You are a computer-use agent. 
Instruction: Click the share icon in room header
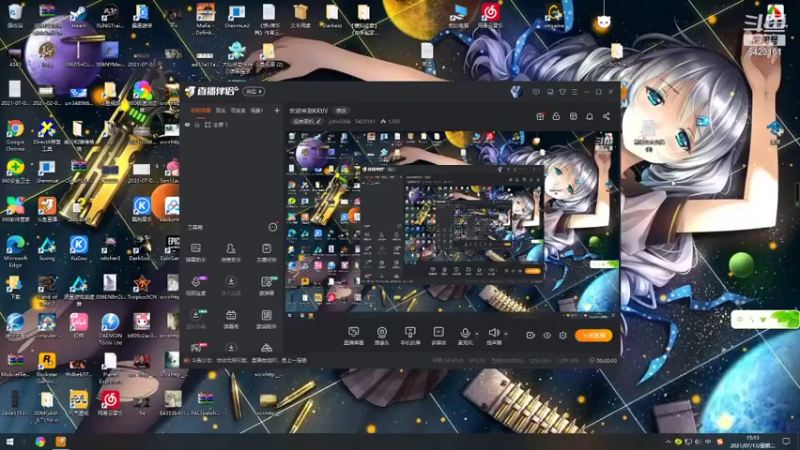click(606, 116)
